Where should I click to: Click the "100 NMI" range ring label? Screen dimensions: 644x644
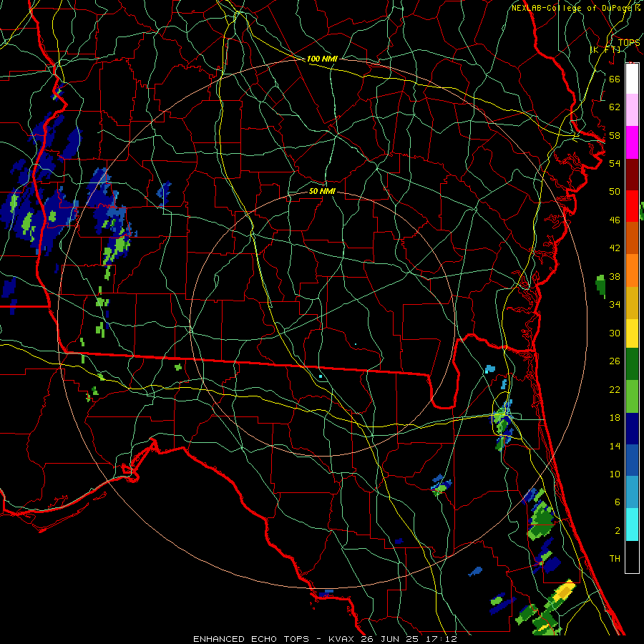(x=322, y=59)
